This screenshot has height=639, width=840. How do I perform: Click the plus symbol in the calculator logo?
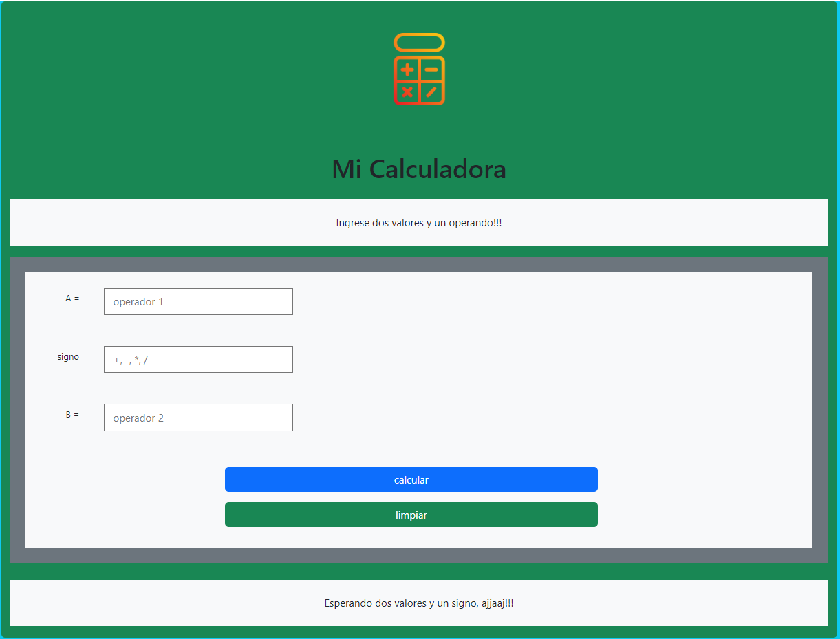pyautogui.click(x=407, y=69)
